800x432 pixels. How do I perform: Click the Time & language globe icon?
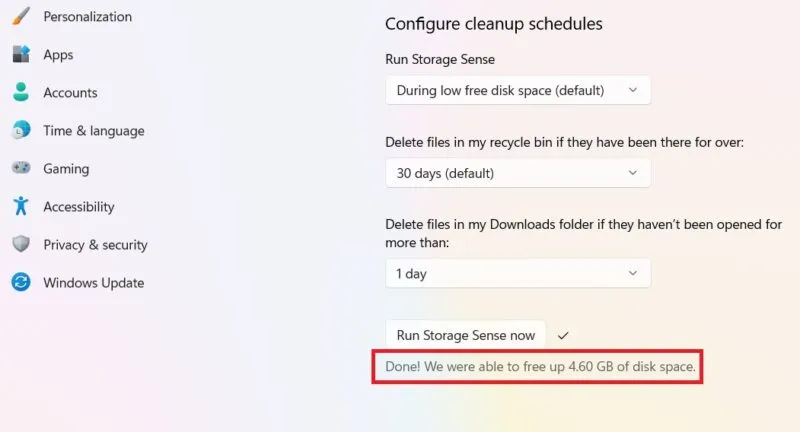coord(21,131)
